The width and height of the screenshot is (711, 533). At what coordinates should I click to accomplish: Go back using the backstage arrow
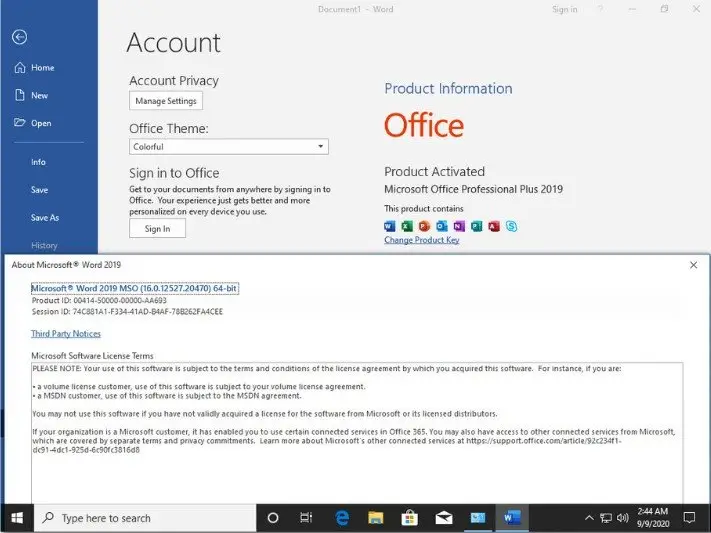(x=19, y=37)
